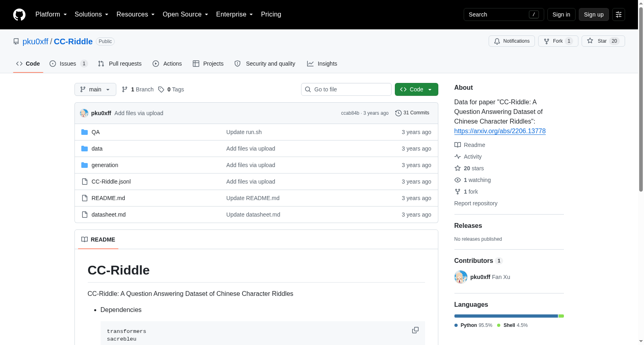Click the README.md file icon
This screenshot has height=345, width=644.
(85, 198)
